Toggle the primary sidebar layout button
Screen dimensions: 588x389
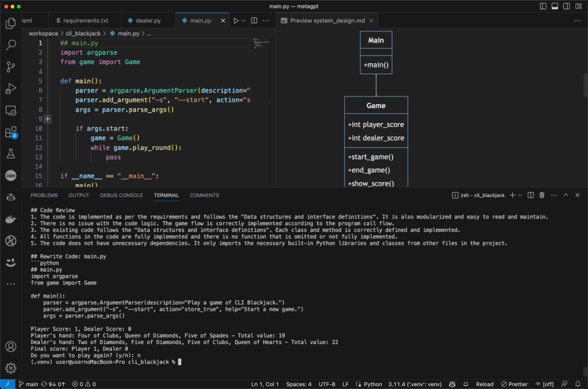pyautogui.click(x=543, y=7)
